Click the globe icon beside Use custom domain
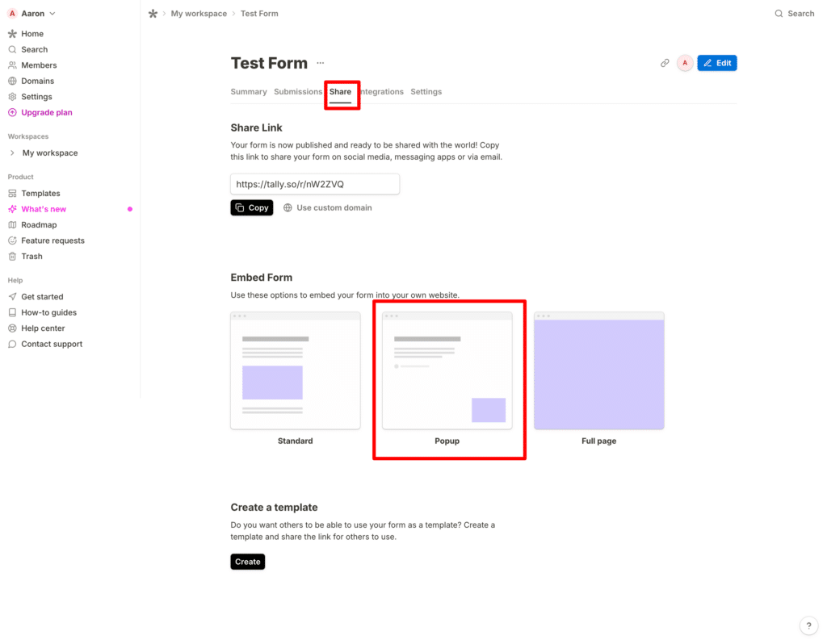Image resolution: width=827 pixels, height=644 pixels. coord(288,207)
